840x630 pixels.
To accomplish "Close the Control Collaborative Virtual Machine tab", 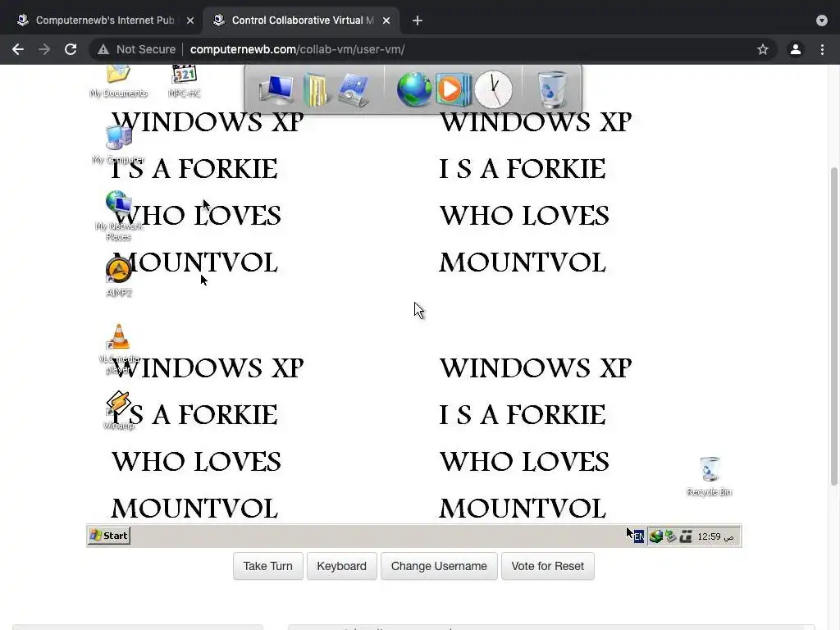I will point(386,21).
